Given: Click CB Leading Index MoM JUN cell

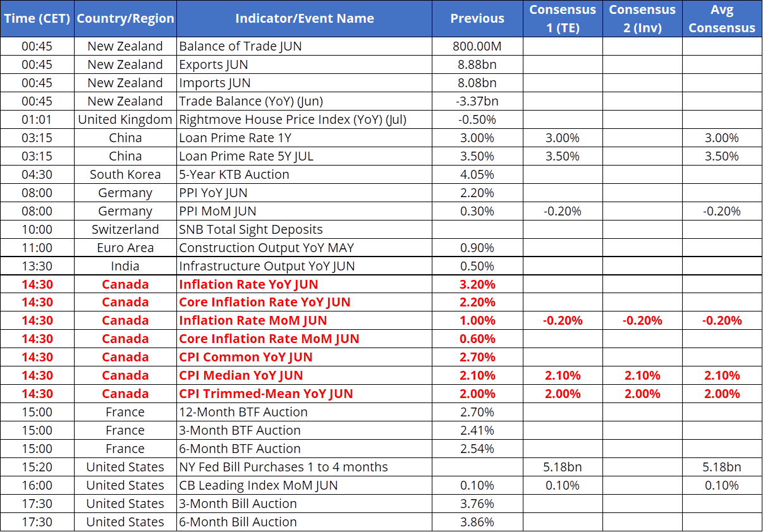Looking at the screenshot, I should pos(305,485).
